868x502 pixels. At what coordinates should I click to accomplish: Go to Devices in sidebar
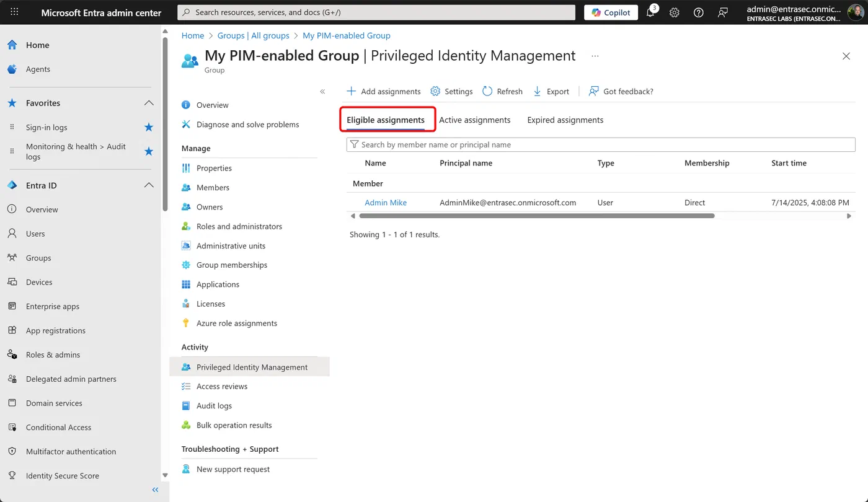[x=39, y=282]
